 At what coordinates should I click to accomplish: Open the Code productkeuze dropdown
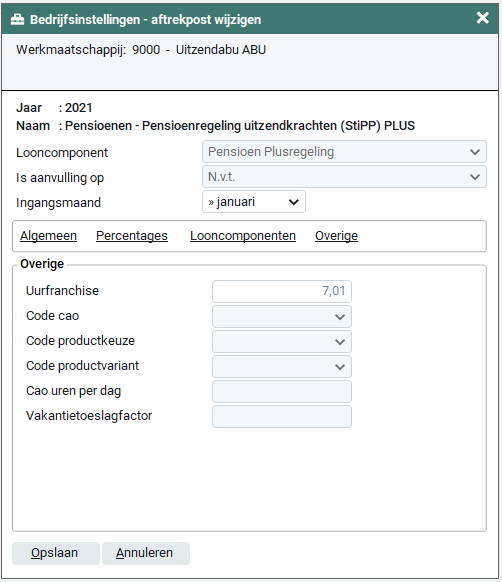point(282,341)
